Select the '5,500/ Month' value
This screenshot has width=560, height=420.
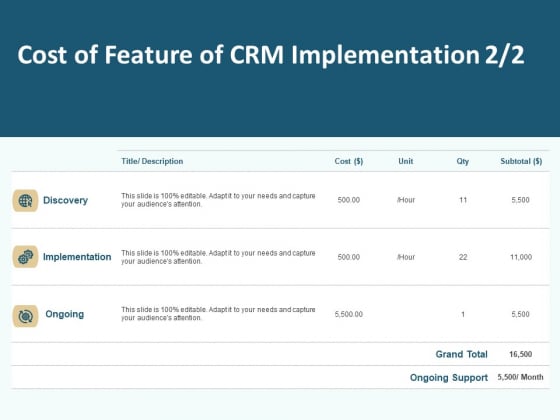(520, 377)
